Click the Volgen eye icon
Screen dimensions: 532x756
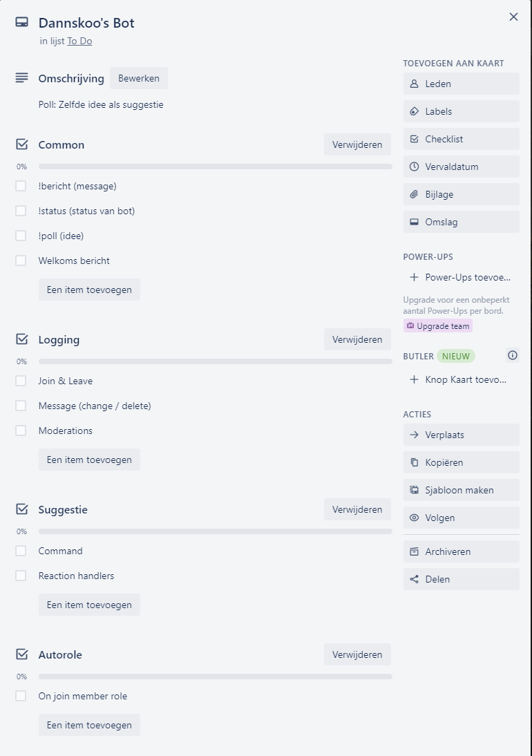tap(415, 518)
